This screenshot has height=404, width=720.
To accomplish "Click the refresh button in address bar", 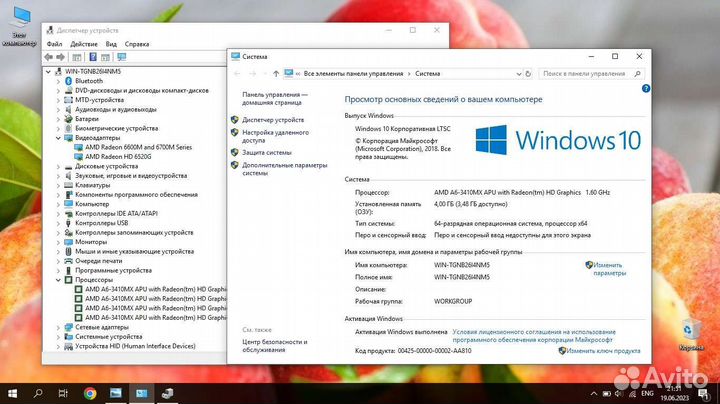I will [x=528, y=73].
